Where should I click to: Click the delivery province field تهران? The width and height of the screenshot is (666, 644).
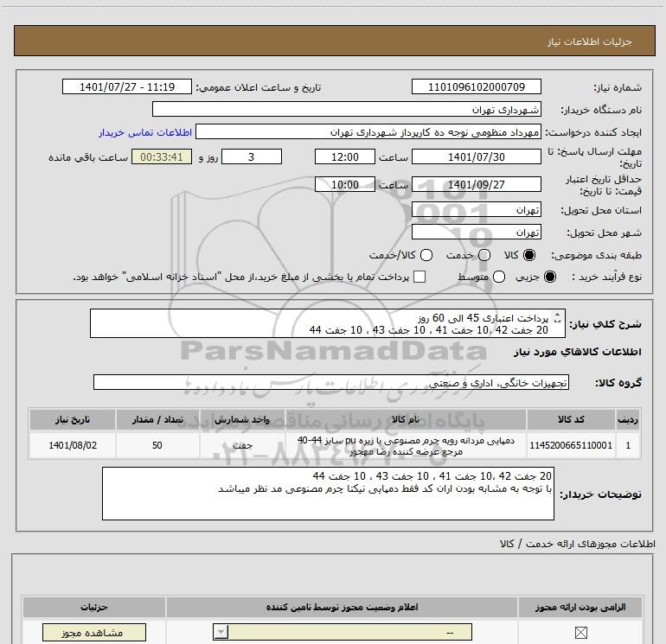coord(476,210)
